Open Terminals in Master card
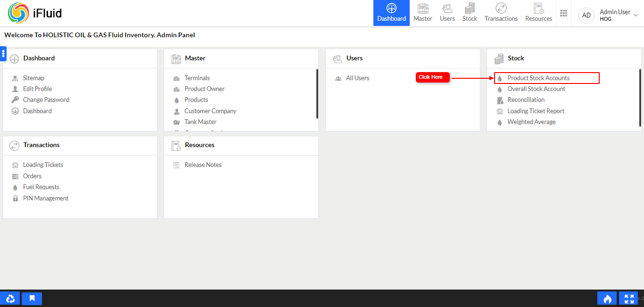The width and height of the screenshot is (644, 307). [x=197, y=78]
